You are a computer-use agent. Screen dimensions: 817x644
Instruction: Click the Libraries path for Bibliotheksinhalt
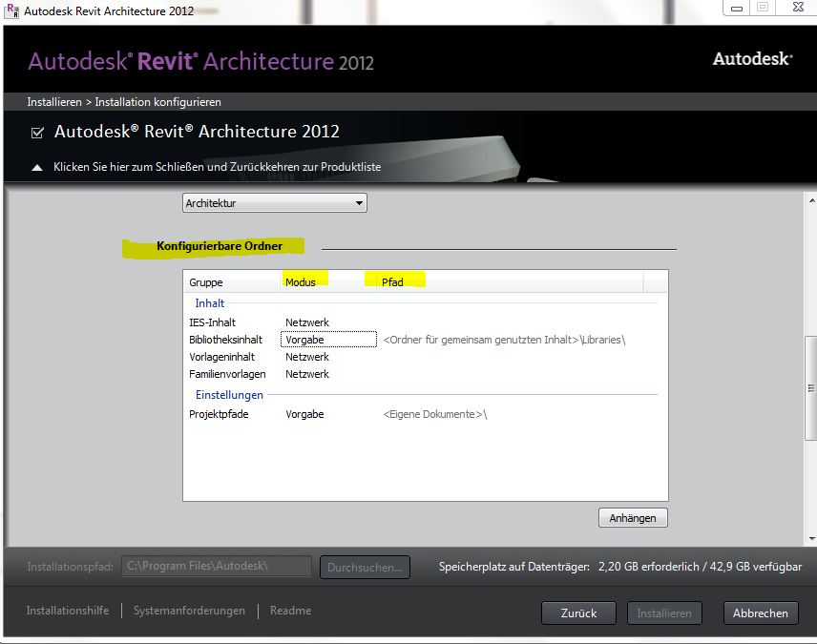pyautogui.click(x=504, y=340)
